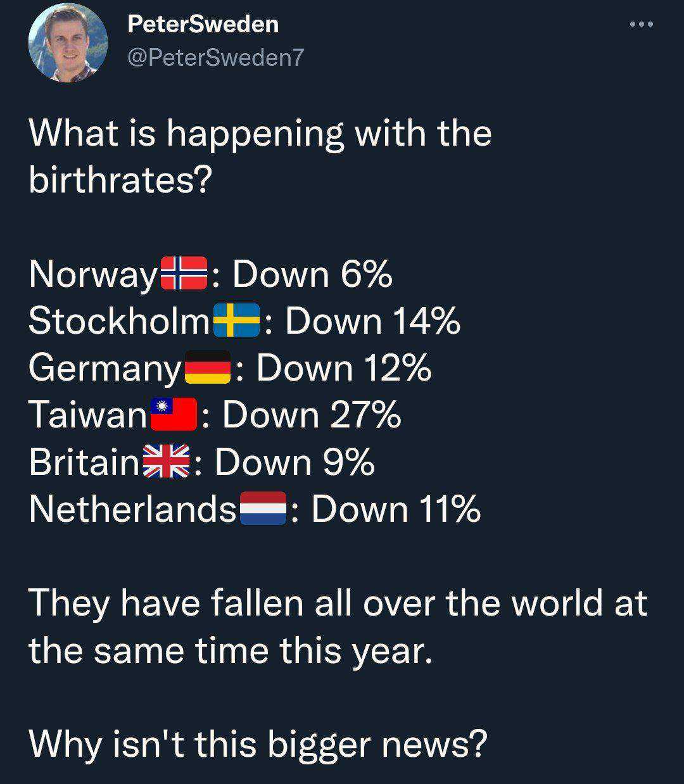Click the "Down 6%" text for Norway
Image resolution: width=684 pixels, height=784 pixels.
[x=312, y=274]
